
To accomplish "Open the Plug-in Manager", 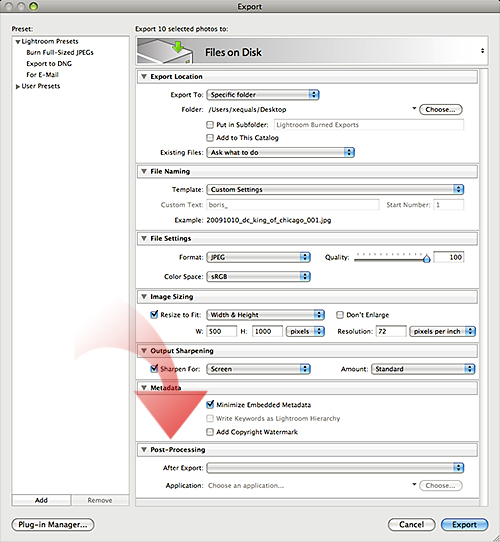I will [53, 525].
